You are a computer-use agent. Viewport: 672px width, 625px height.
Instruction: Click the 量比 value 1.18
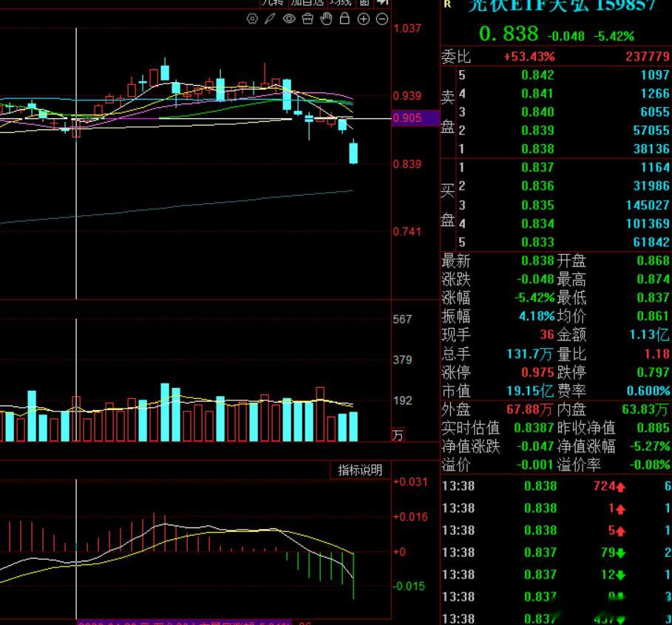click(x=656, y=354)
